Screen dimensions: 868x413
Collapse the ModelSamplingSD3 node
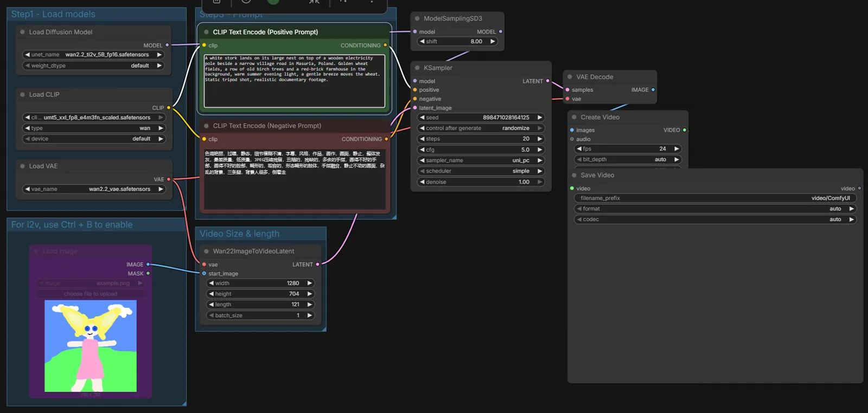coord(417,18)
